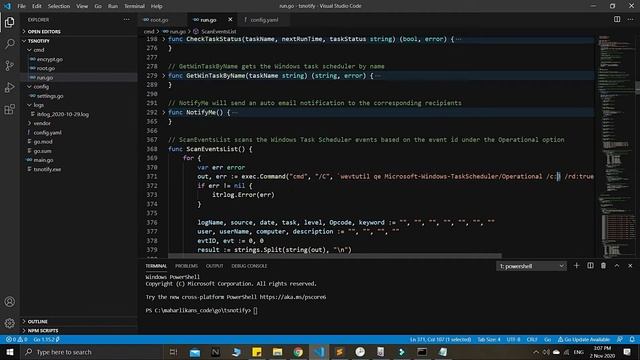640x360 pixels.
Task: Click errors and warnings count in status bar
Action: [x=16, y=339]
